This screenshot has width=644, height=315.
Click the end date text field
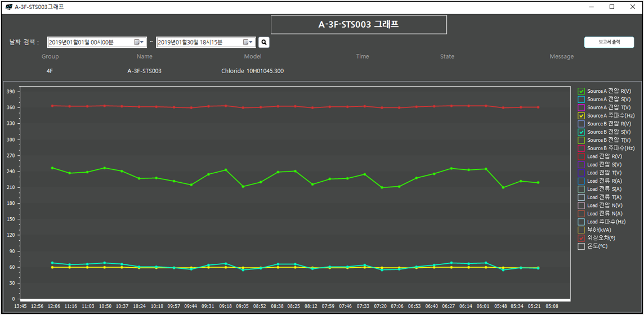click(198, 42)
